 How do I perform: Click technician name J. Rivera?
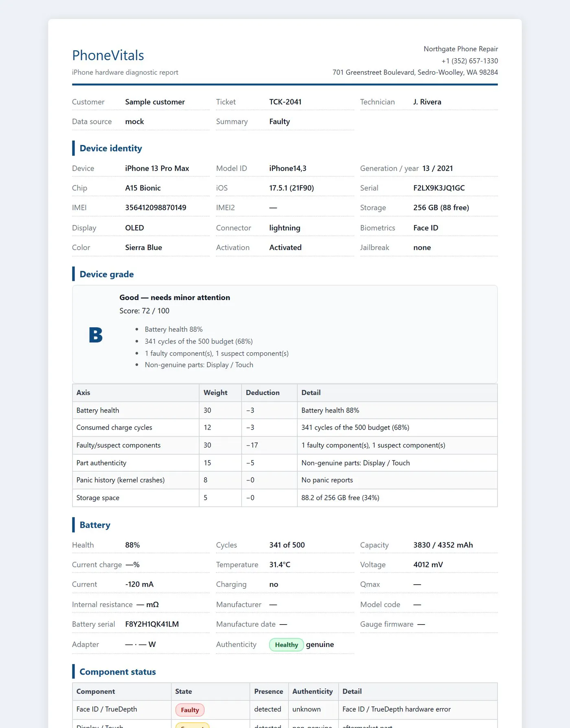[427, 102]
